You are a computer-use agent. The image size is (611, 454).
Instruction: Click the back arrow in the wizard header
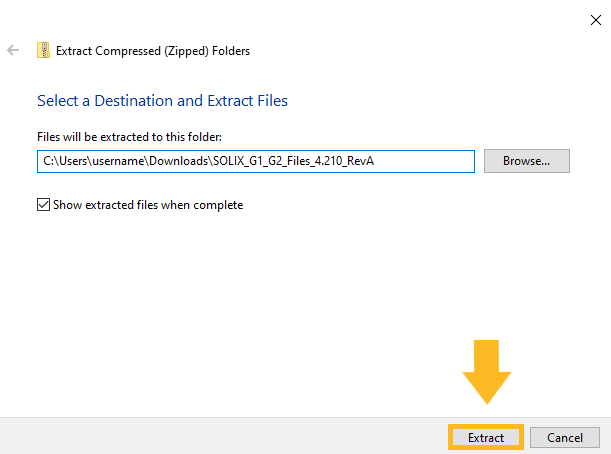14,50
